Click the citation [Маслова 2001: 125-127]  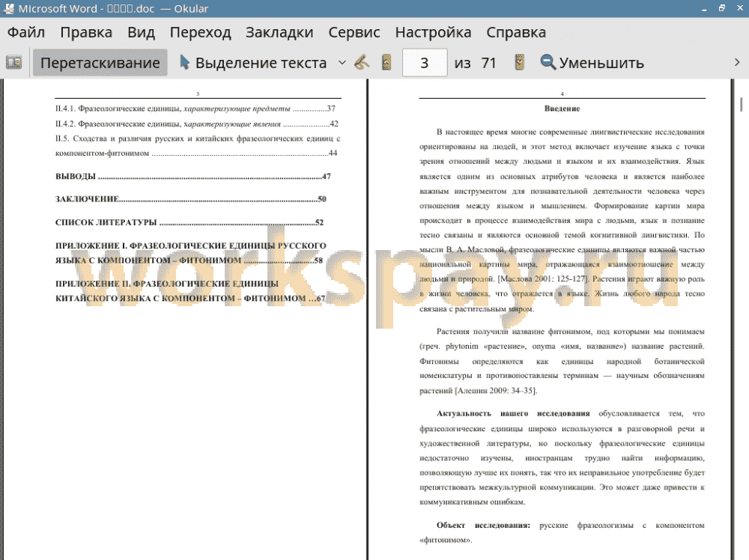point(544,279)
